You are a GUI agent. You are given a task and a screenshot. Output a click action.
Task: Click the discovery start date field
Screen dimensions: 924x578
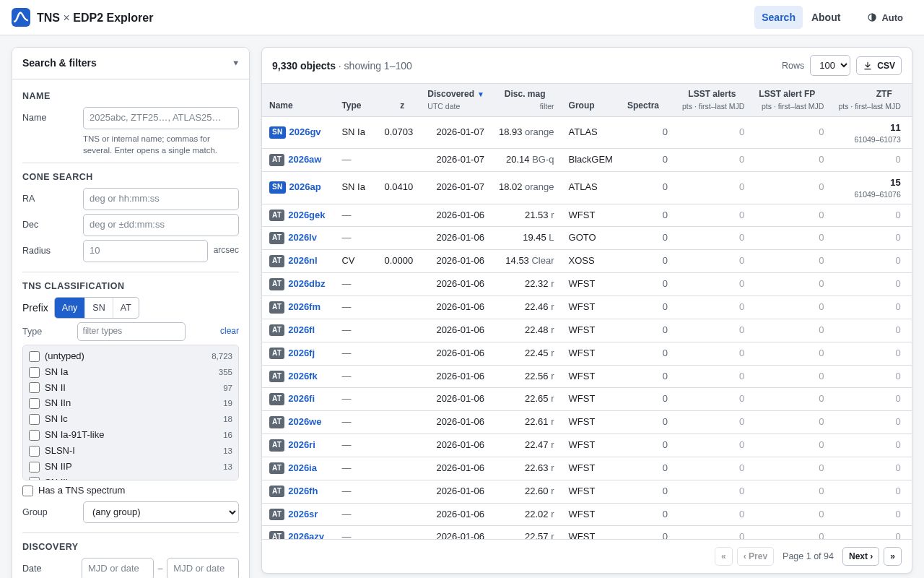coord(118,569)
